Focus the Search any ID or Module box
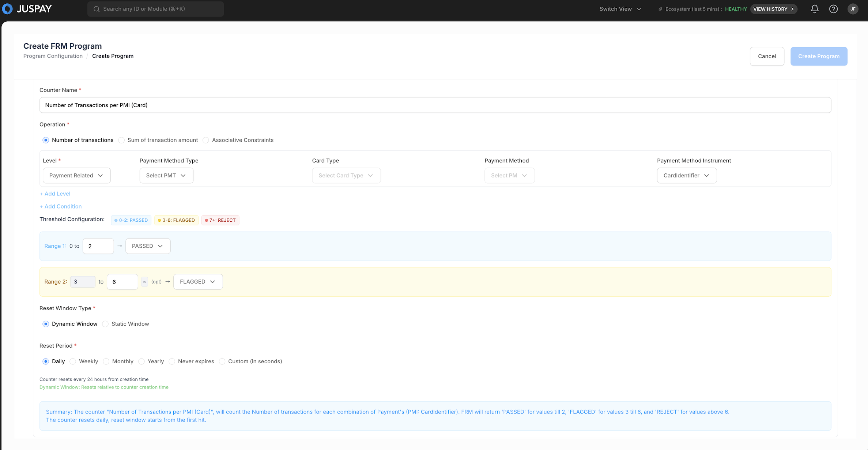The height and width of the screenshot is (450, 868). point(155,9)
